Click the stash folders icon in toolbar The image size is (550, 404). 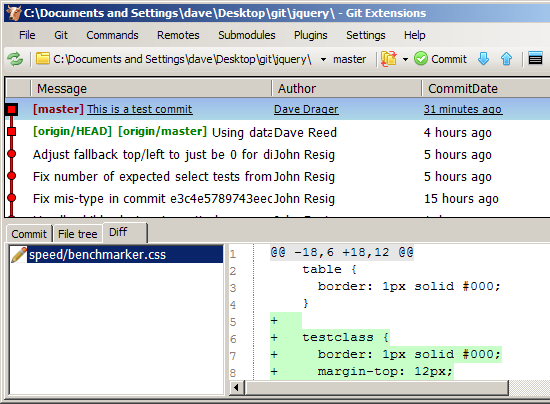coord(389,59)
